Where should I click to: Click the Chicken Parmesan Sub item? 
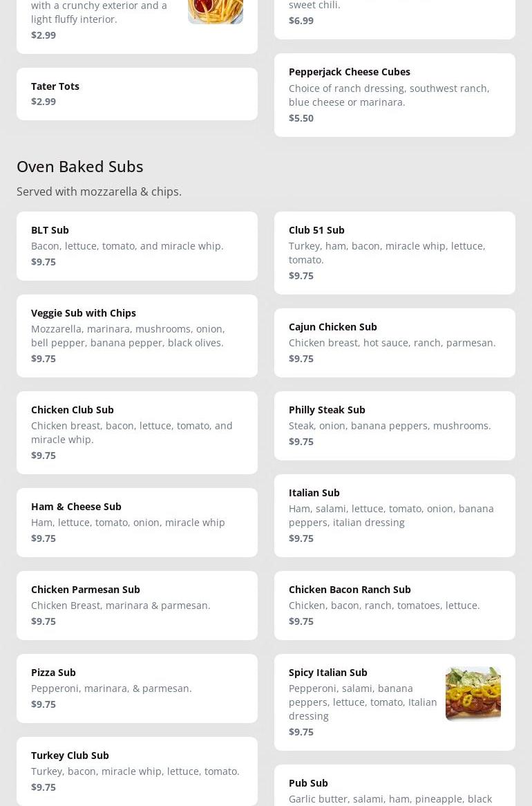pyautogui.click(x=137, y=605)
